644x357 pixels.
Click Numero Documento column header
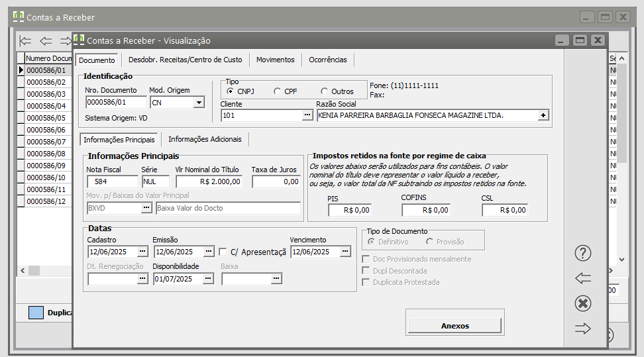pyautogui.click(x=48, y=58)
